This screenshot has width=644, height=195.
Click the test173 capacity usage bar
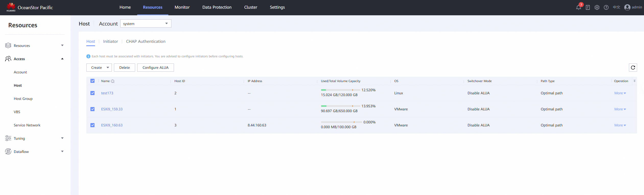tap(340, 90)
